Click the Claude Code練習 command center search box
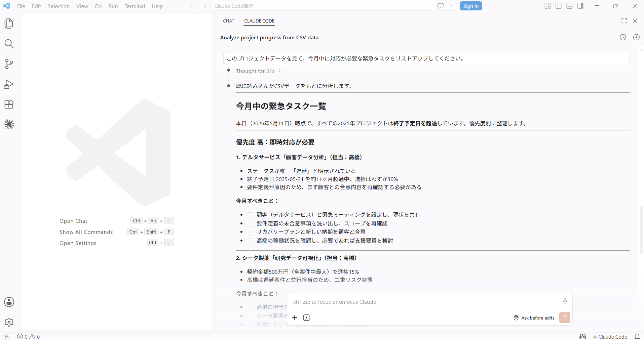Viewport: 644px width, 340px height. (322, 6)
